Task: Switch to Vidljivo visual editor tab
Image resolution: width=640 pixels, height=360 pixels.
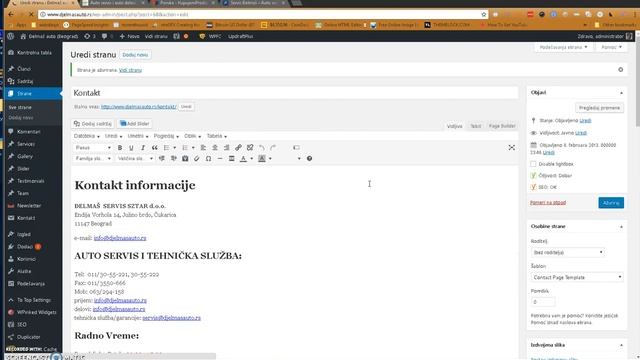Action: (454, 126)
